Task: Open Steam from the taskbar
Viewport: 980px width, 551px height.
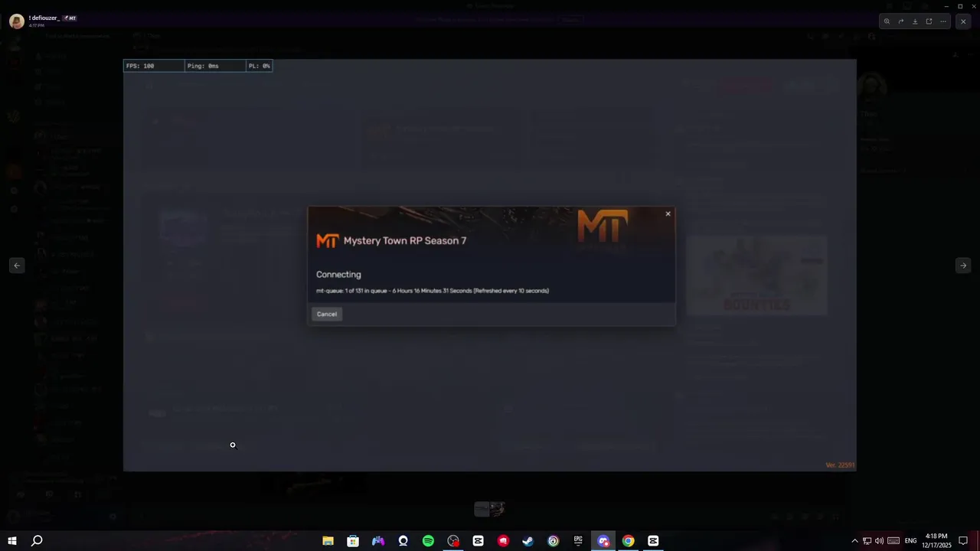Action: point(528,541)
